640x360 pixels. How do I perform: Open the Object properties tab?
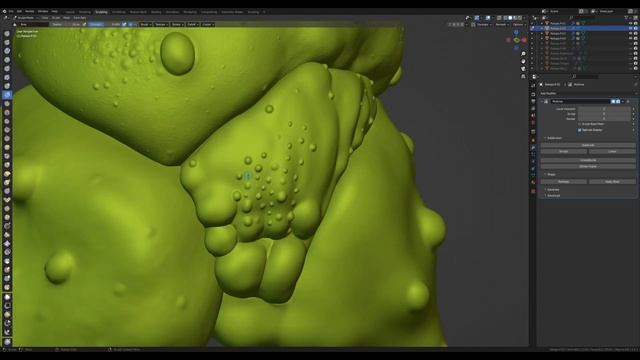point(533,139)
